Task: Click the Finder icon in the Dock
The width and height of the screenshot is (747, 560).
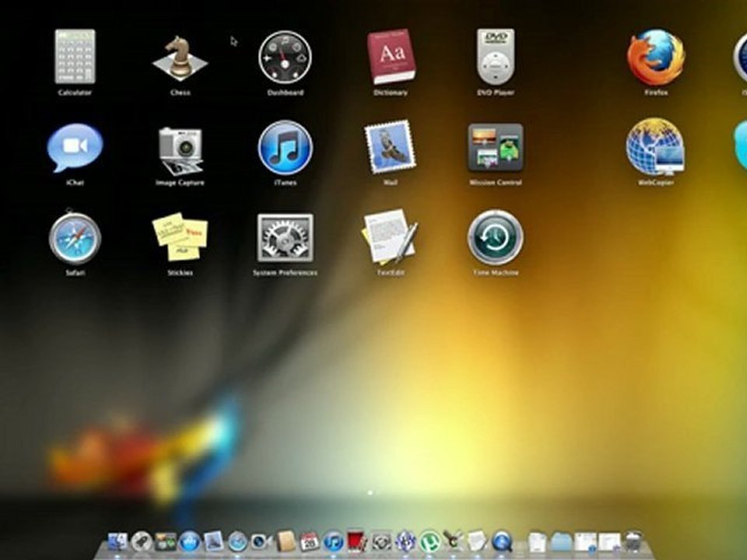Action: 117,541
